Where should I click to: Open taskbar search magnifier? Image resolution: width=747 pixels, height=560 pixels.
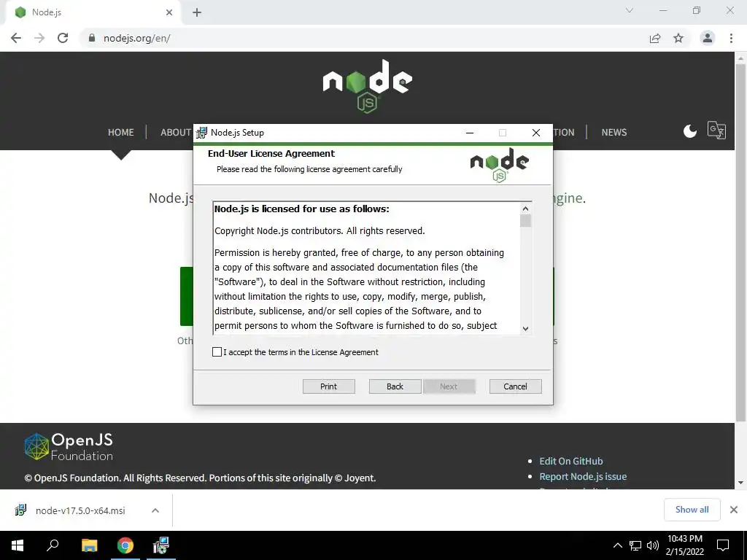(x=53, y=545)
